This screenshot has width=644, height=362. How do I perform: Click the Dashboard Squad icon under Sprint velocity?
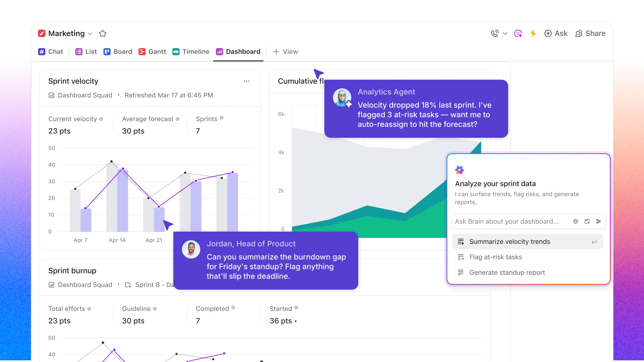[51, 95]
